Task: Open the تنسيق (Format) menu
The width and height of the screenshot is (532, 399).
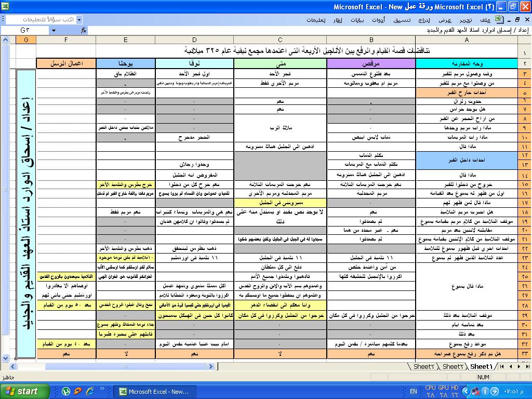Action: [x=402, y=20]
